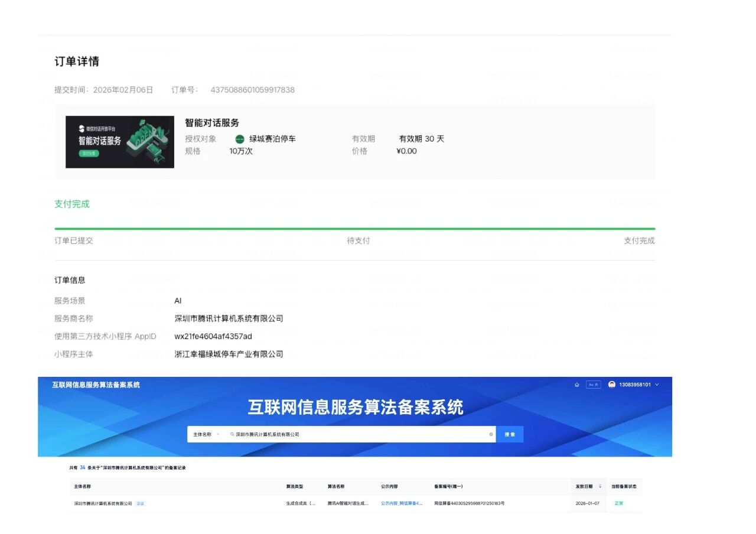
Task: Click the 企业 tag in the table row
Action: [x=141, y=503]
